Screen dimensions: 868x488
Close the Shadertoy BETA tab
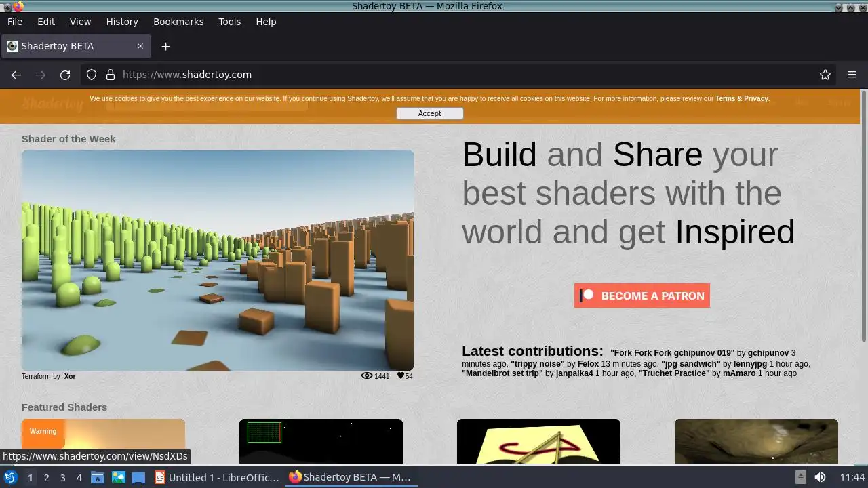[140, 46]
